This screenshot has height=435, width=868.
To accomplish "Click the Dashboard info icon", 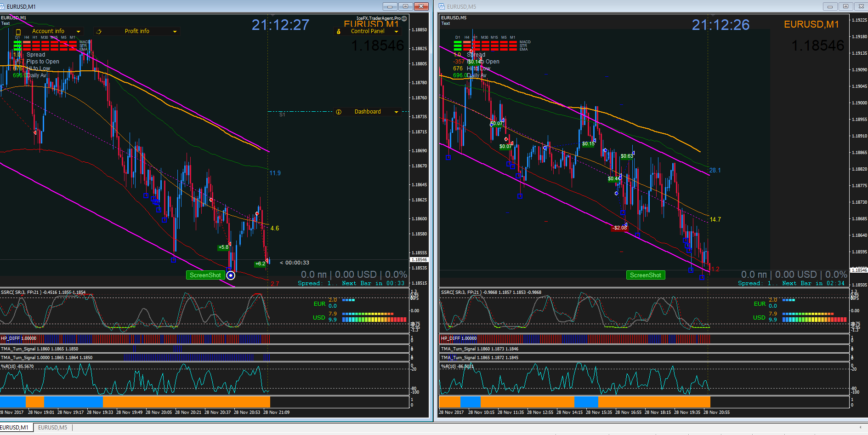I will 339,112.
